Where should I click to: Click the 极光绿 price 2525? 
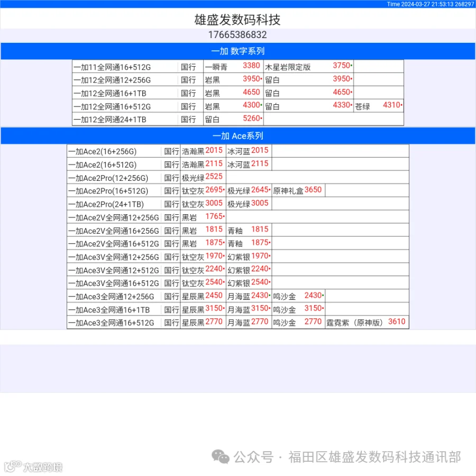[x=214, y=176]
